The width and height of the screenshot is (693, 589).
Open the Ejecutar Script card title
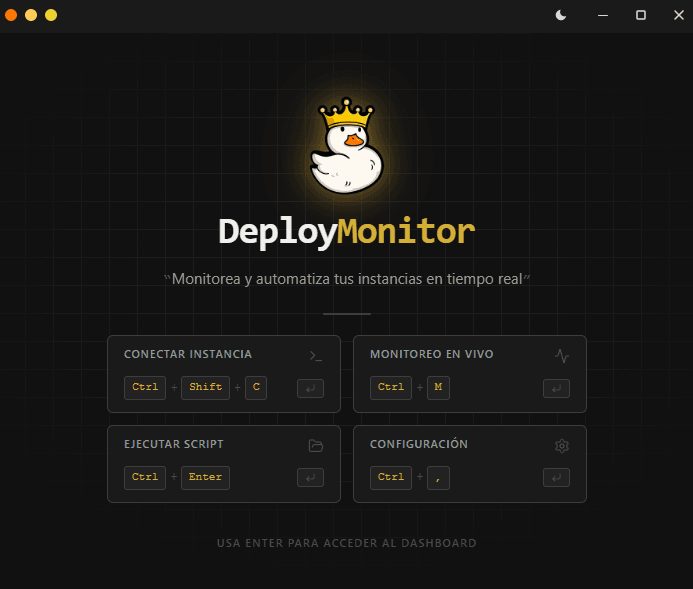click(x=174, y=444)
